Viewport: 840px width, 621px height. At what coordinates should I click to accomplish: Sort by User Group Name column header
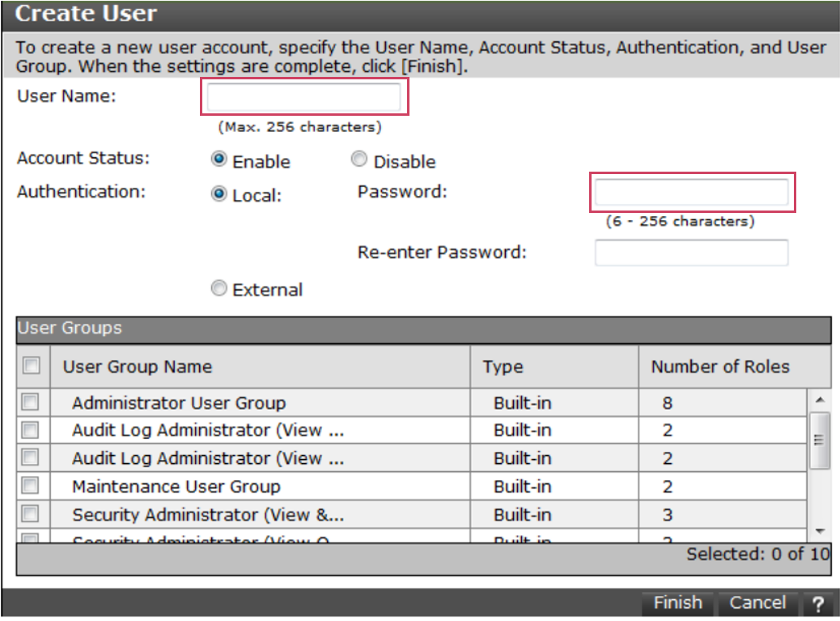coord(138,367)
